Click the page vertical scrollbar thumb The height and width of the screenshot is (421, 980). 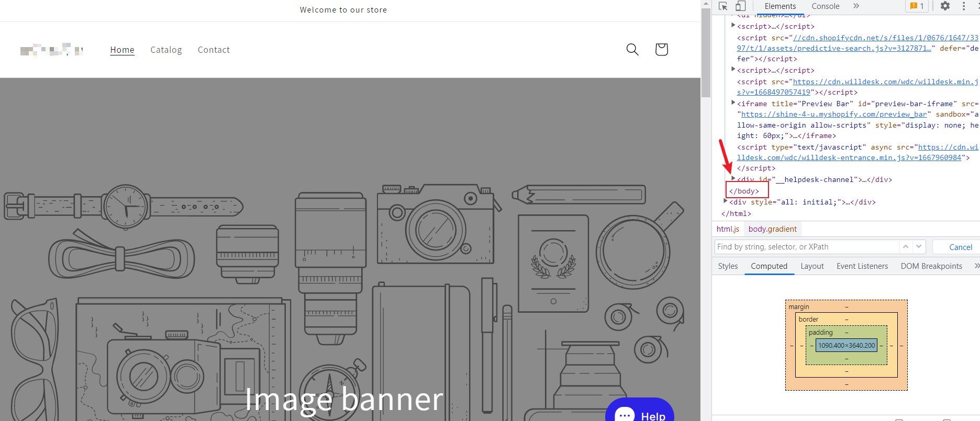706,52
